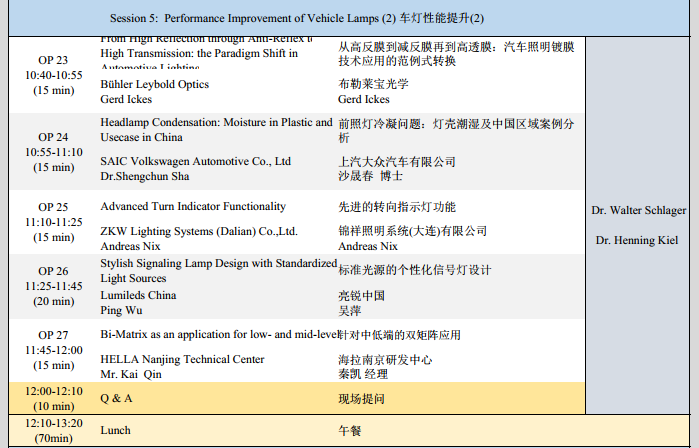
Task: Click the OP 26 time slot cell
Action: (53, 286)
